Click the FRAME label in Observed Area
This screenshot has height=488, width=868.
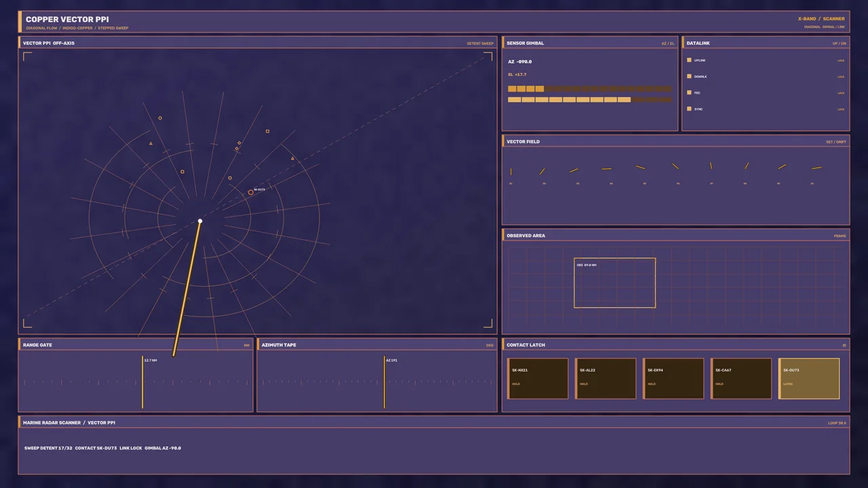pyautogui.click(x=840, y=236)
